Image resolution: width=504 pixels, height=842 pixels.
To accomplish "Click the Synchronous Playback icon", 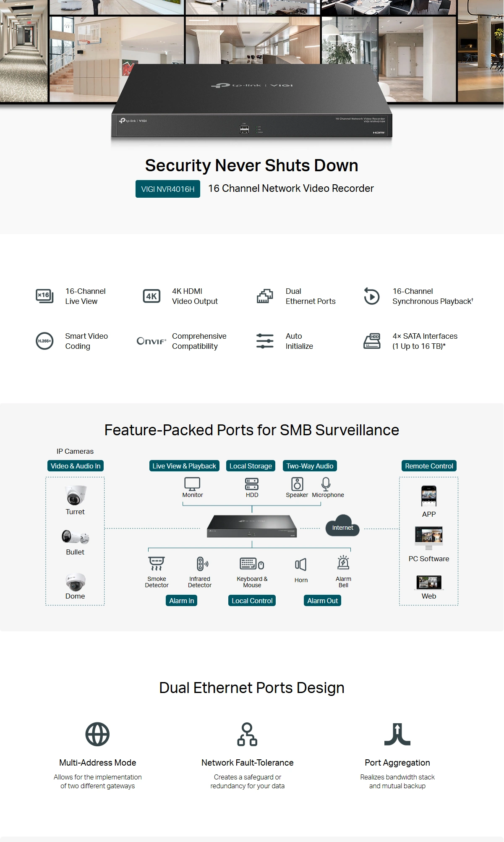I will click(x=372, y=296).
